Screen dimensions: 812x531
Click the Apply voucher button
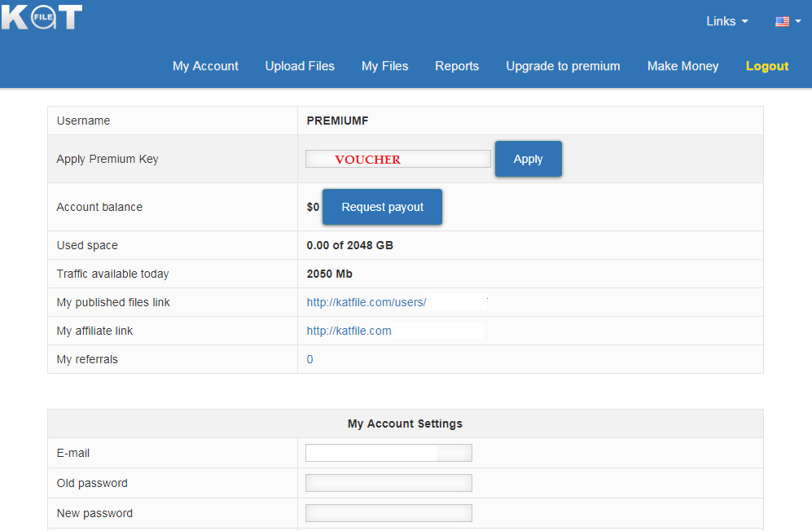[x=528, y=159]
